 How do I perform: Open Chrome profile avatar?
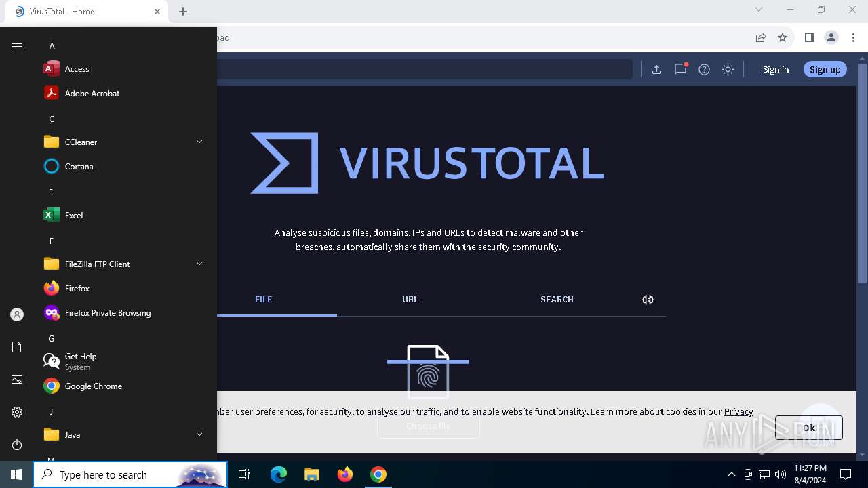(x=831, y=38)
